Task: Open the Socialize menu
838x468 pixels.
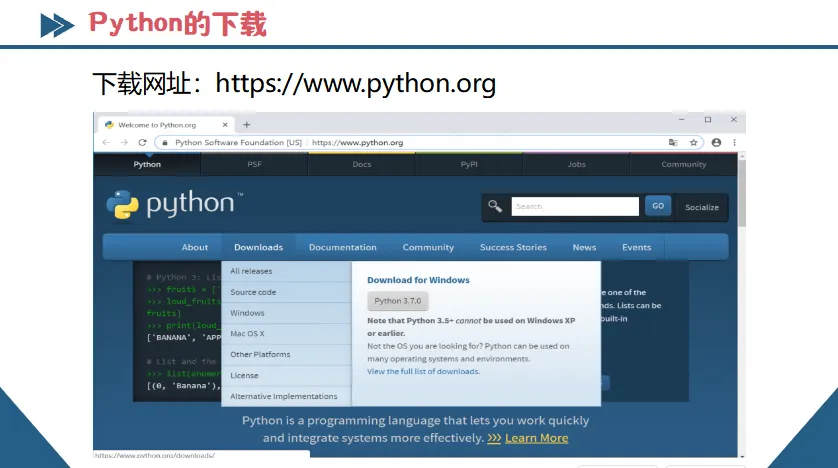Action: coord(702,207)
